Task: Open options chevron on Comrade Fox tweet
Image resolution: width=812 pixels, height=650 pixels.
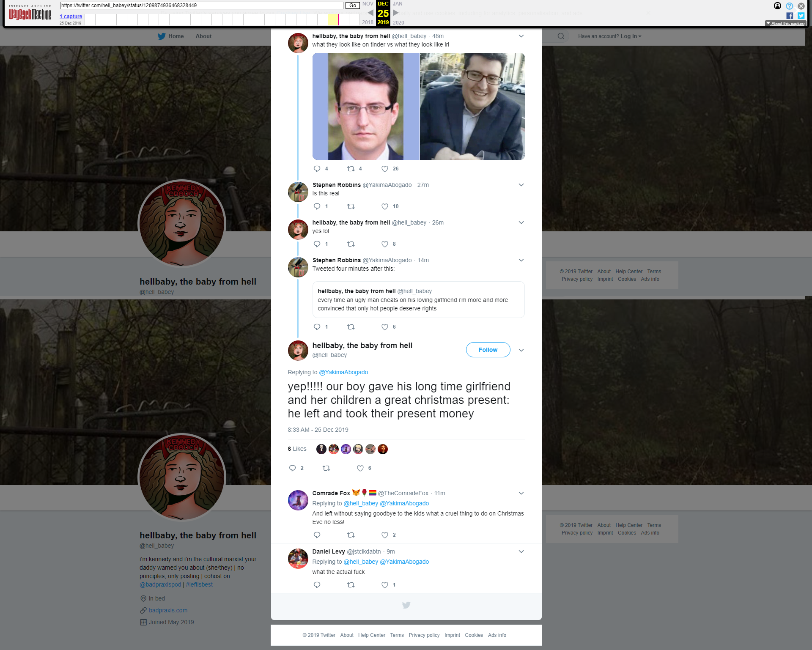Action: tap(521, 494)
